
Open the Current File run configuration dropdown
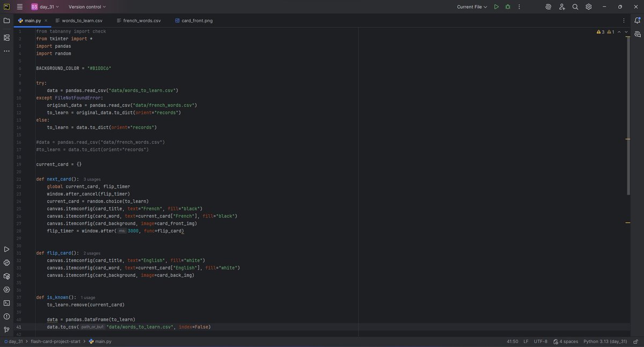(472, 7)
